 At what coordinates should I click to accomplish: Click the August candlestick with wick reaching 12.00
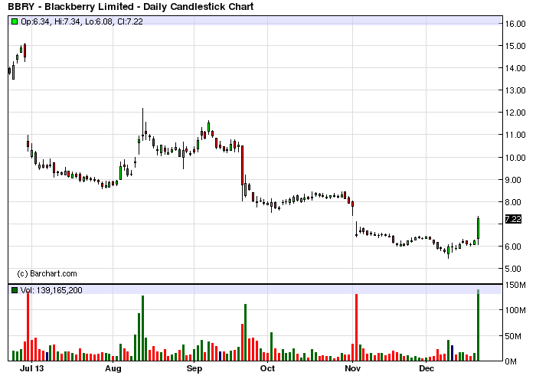pos(142,124)
